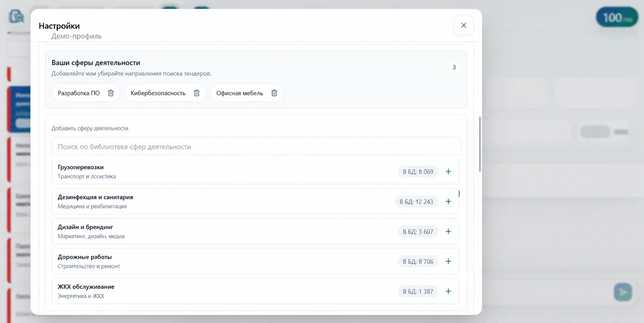
Task: Click the badge 'В БД: 8 706'
Action: pyautogui.click(x=418, y=262)
